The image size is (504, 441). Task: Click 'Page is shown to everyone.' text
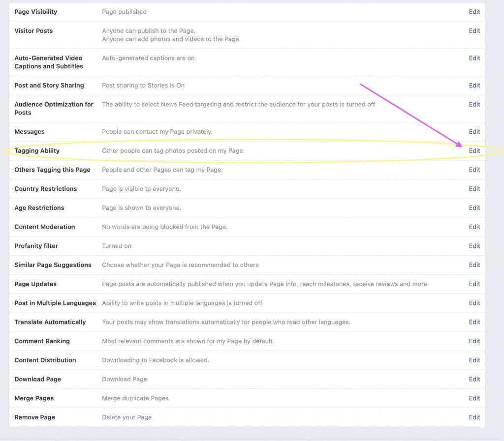[x=141, y=208]
